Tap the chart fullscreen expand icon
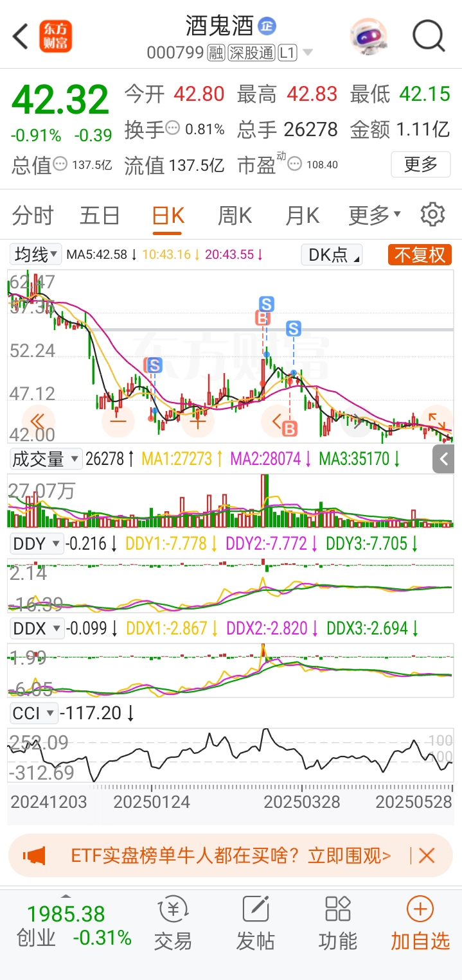Screen dimensions: 462x980 pos(438,421)
